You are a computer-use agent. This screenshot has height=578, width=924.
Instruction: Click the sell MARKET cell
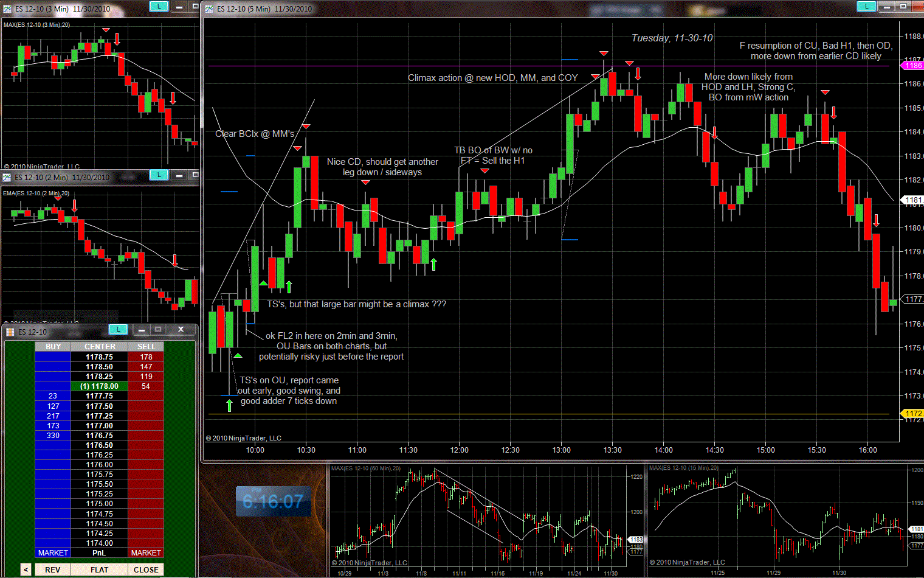(146, 552)
